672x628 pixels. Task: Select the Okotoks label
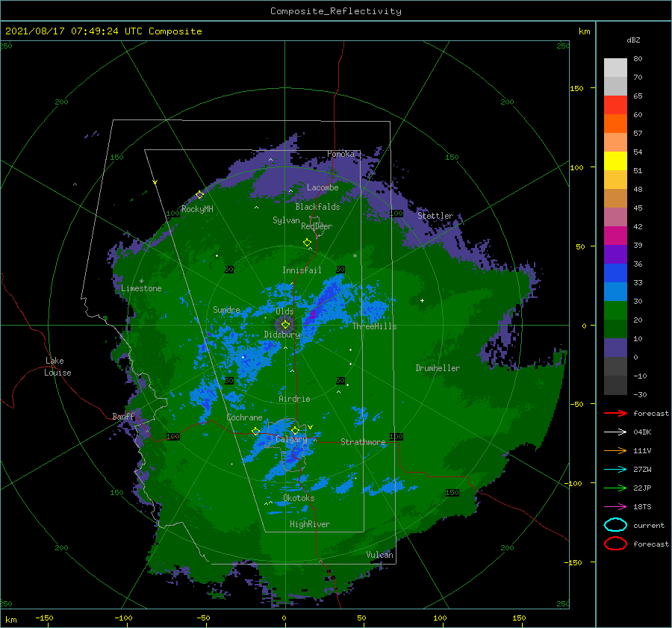299,498
